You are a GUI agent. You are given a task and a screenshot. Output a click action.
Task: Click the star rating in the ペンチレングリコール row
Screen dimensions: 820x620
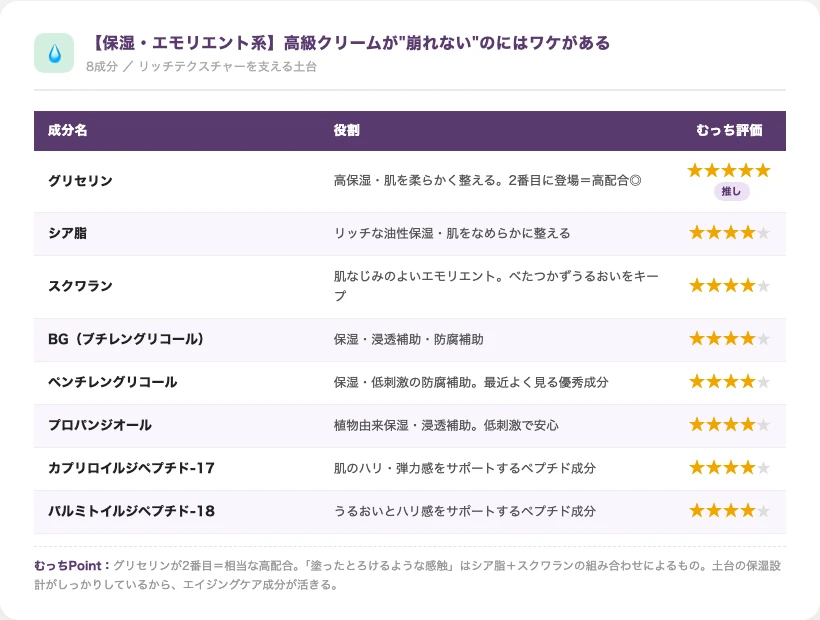pos(729,382)
